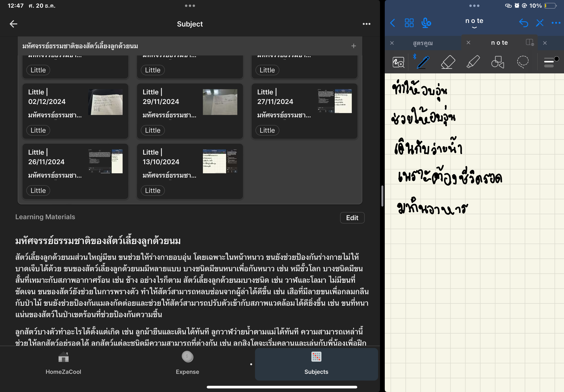This screenshot has height=392, width=564.
Task: Open Subject page more options menu
Action: (366, 24)
